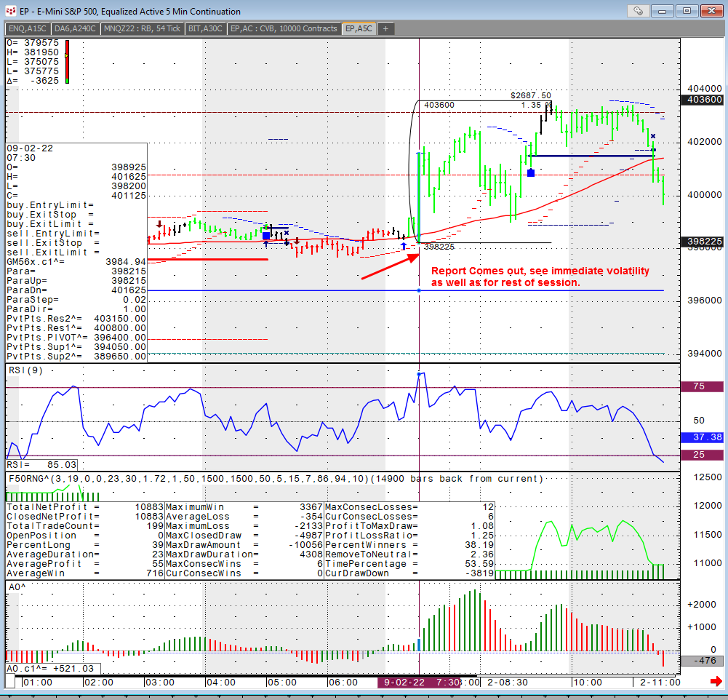Select the BIT,A30C tab
The image size is (728, 700).
click(x=205, y=28)
